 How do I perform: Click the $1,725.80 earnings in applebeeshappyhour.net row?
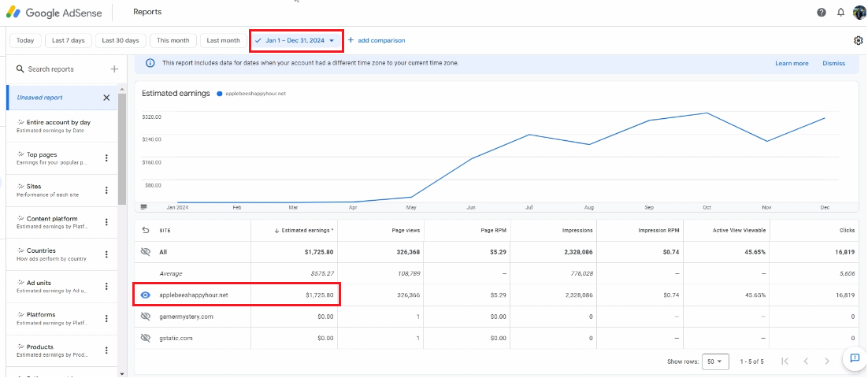(320, 295)
